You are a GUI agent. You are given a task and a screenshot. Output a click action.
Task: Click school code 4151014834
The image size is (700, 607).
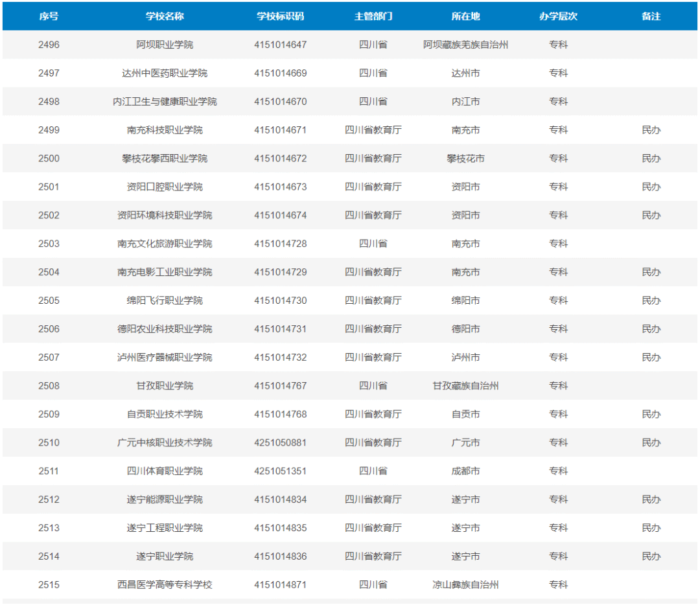281,499
